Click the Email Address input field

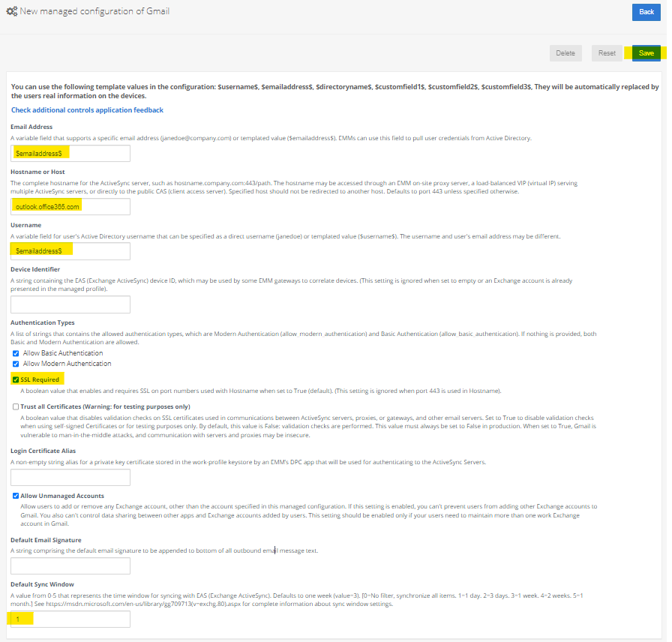coord(70,154)
